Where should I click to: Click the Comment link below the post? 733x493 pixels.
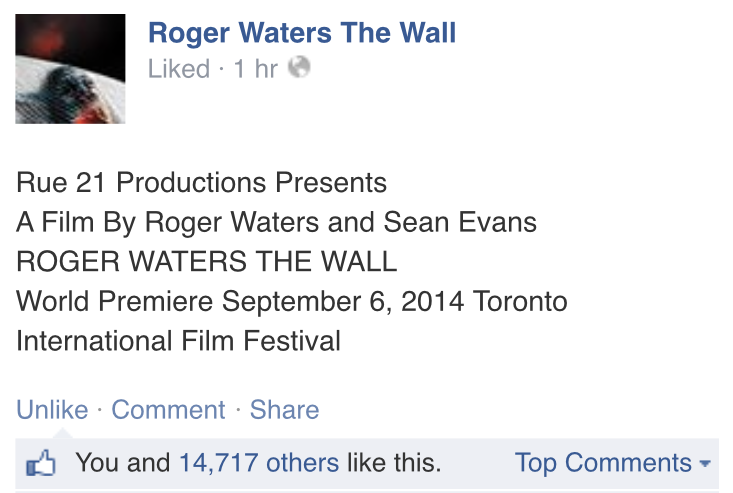pos(168,410)
